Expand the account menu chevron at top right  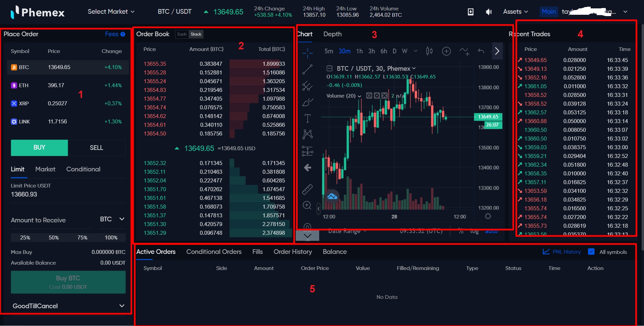coord(625,12)
